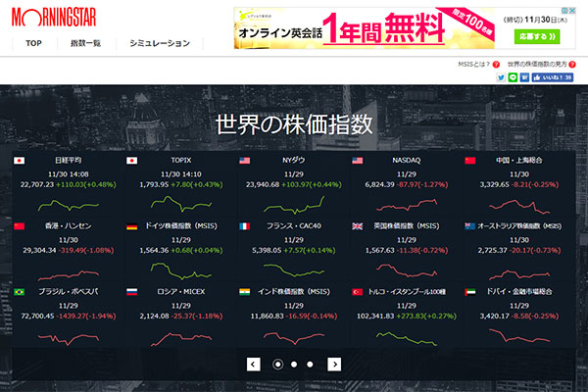
Task: Click the 6,824.39 NASDAQ value
Action: point(379,184)
